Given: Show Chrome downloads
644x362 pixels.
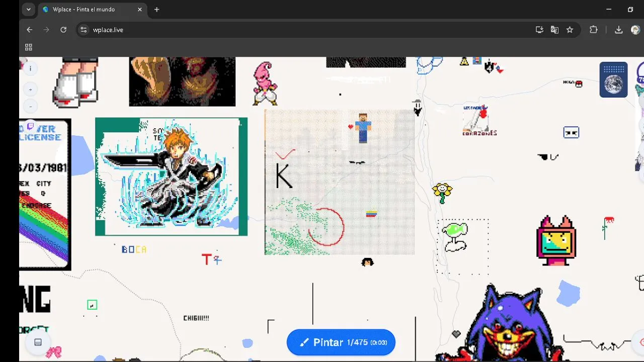Looking at the screenshot, I should click(x=619, y=30).
